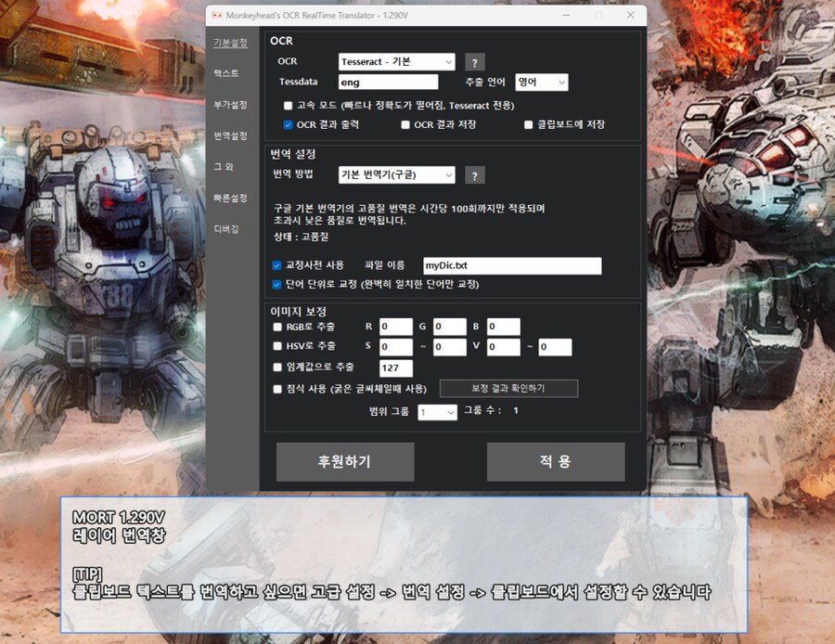Open the 번역 방법 dropdown showing 기본 번역기(구글)

point(397,174)
